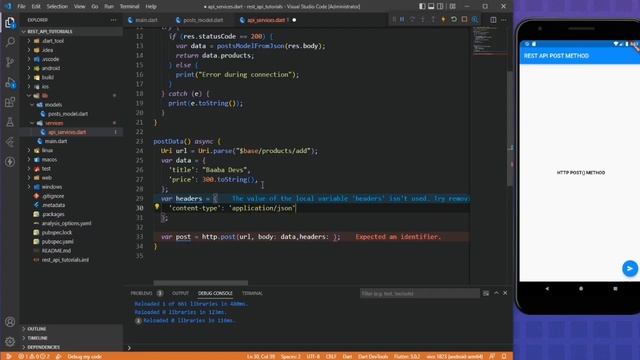This screenshot has width=640, height=360.
Task: Expand the TIMELINE section
Action: [x=71, y=338]
